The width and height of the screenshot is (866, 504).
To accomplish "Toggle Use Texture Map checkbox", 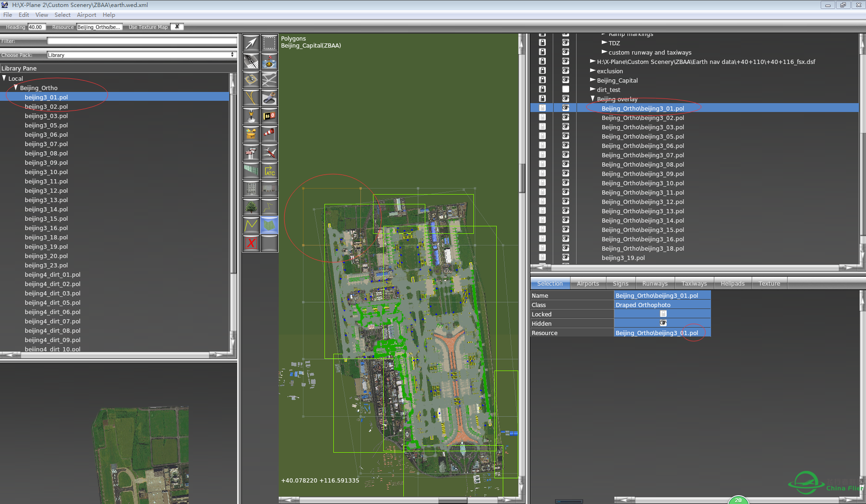I will click(177, 27).
